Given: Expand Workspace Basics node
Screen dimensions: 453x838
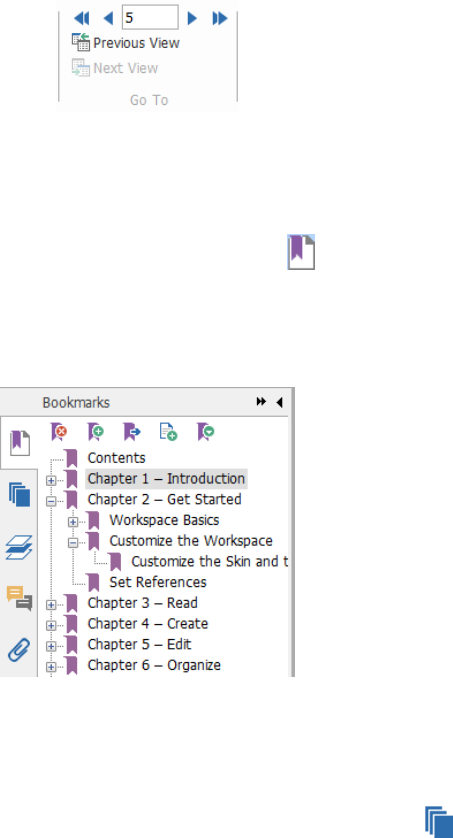Looking at the screenshot, I should point(73,522).
